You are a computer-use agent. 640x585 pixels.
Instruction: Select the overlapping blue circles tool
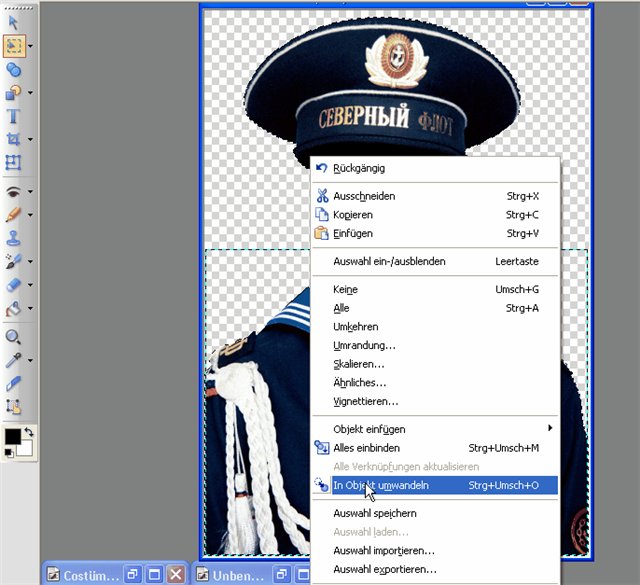point(13,69)
